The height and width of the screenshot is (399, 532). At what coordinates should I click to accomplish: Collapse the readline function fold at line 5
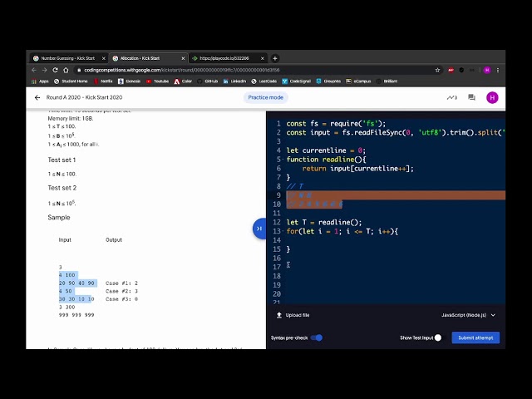point(283,160)
